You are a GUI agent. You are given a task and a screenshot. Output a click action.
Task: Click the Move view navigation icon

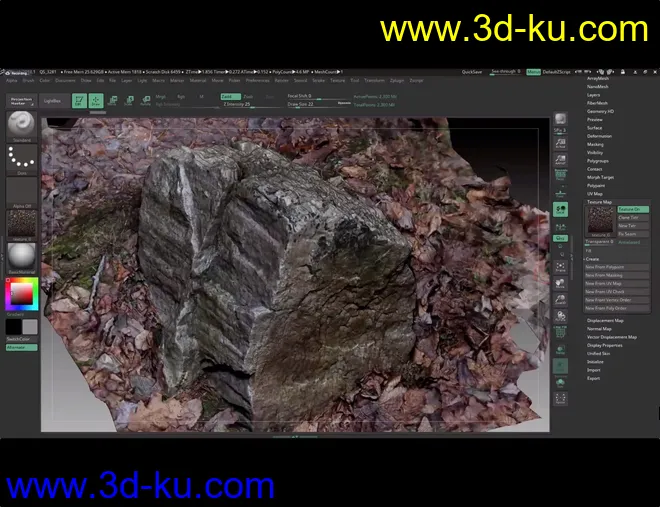pos(560,283)
